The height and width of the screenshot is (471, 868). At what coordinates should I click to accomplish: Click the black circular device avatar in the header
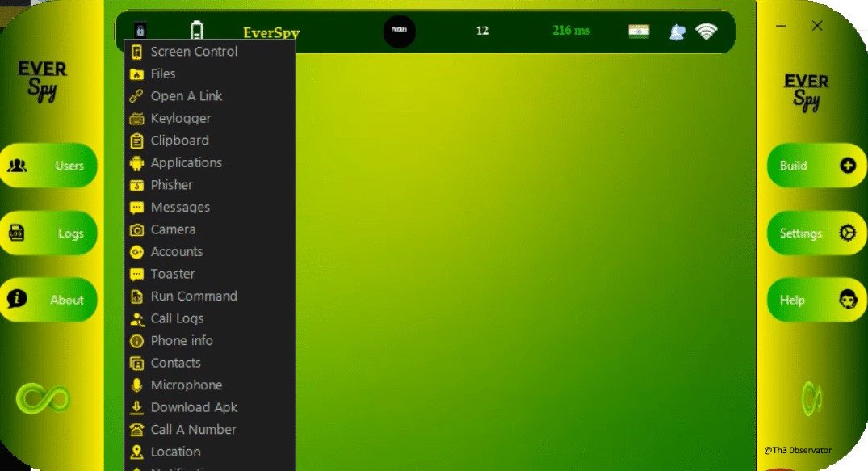400,29
